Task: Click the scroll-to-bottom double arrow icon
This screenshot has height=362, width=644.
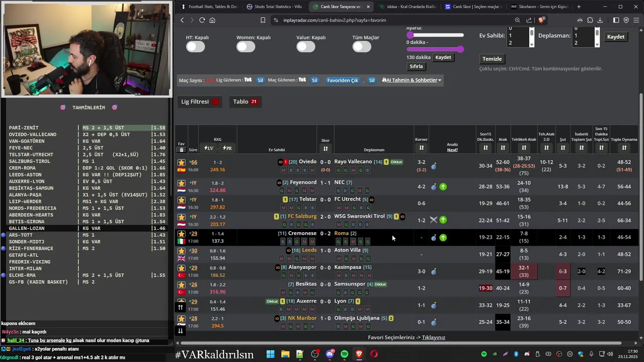Action: click(181, 330)
